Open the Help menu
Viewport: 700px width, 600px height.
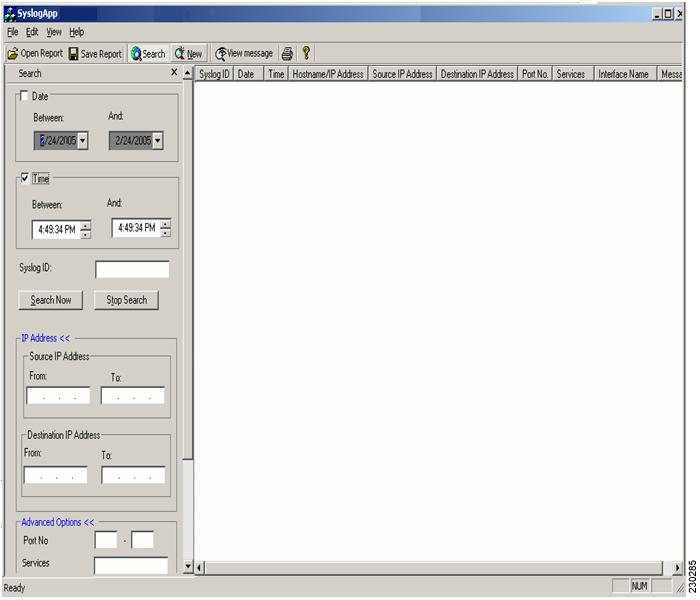click(76, 32)
